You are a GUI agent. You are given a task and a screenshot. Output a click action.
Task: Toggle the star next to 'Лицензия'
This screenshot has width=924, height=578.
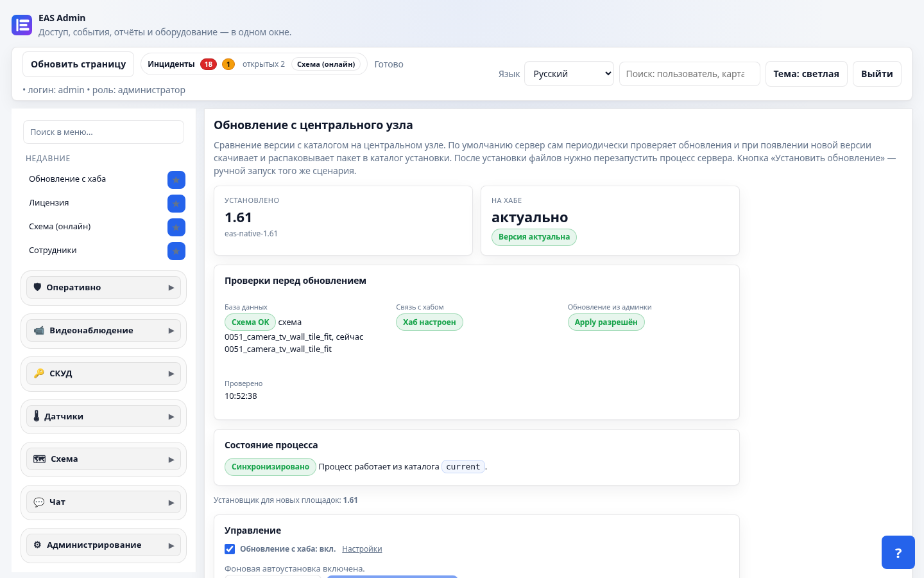point(176,204)
